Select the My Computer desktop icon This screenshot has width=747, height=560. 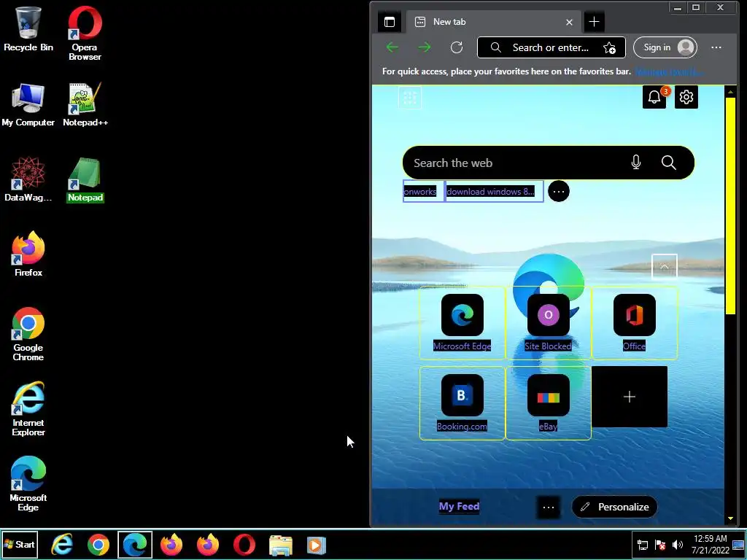[x=28, y=105]
